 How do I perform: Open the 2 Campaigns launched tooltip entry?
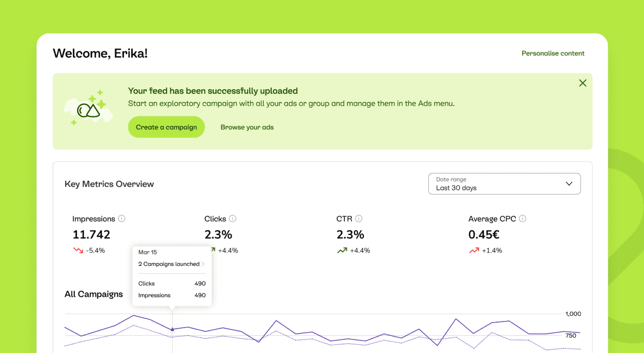click(x=171, y=264)
